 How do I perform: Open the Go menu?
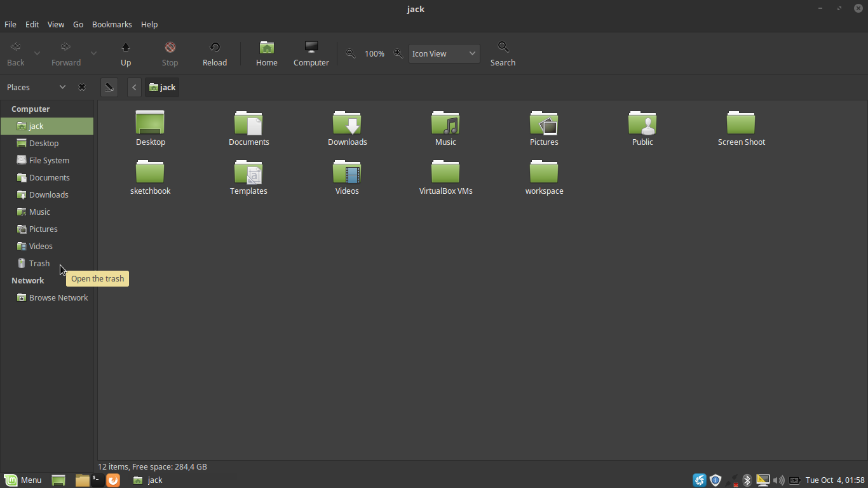coord(78,24)
